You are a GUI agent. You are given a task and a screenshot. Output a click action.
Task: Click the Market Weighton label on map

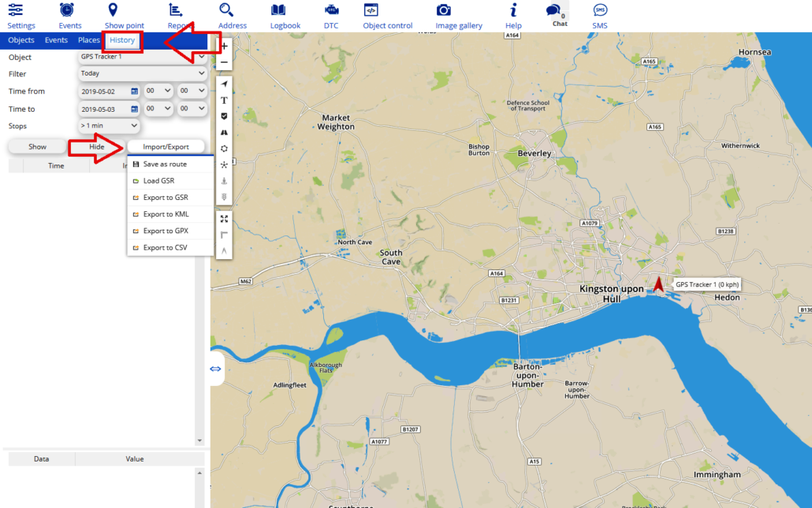336,122
